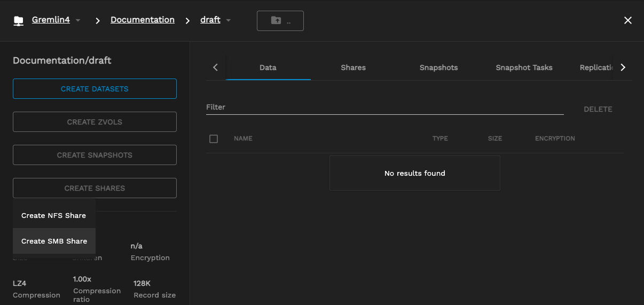Open the Create Shares dropdown button

[x=95, y=188]
